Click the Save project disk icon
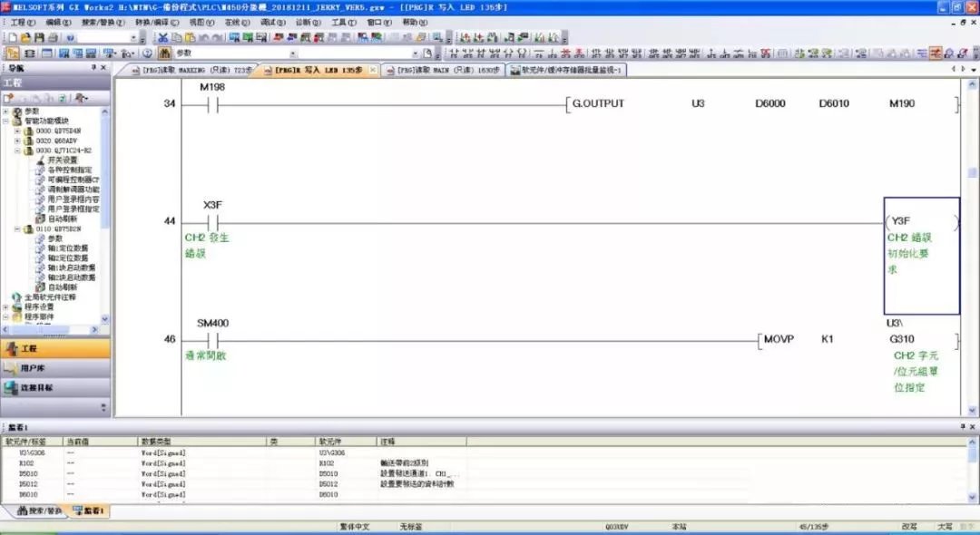The height and width of the screenshot is (535, 980). click(x=38, y=37)
